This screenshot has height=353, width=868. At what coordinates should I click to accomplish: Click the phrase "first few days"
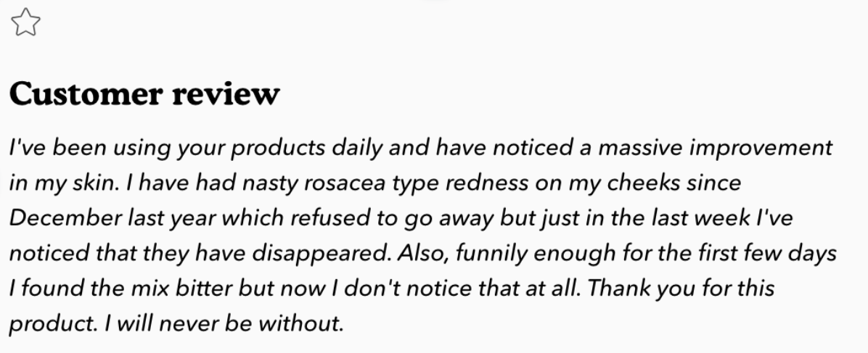pyautogui.click(x=779, y=254)
